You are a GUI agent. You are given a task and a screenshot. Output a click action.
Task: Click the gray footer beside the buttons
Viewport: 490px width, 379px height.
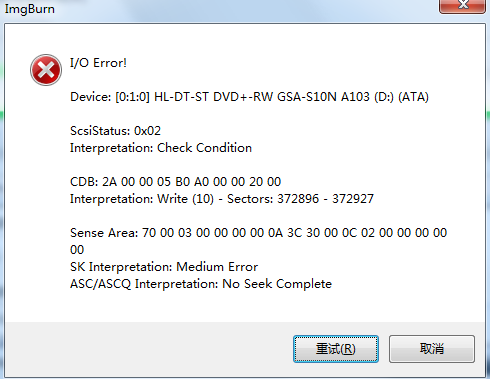click(147, 349)
